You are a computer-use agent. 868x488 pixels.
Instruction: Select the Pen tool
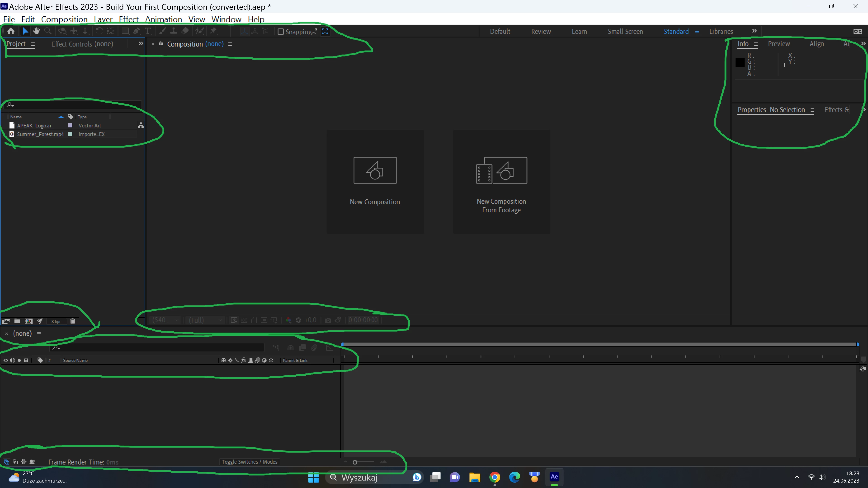pyautogui.click(x=136, y=31)
